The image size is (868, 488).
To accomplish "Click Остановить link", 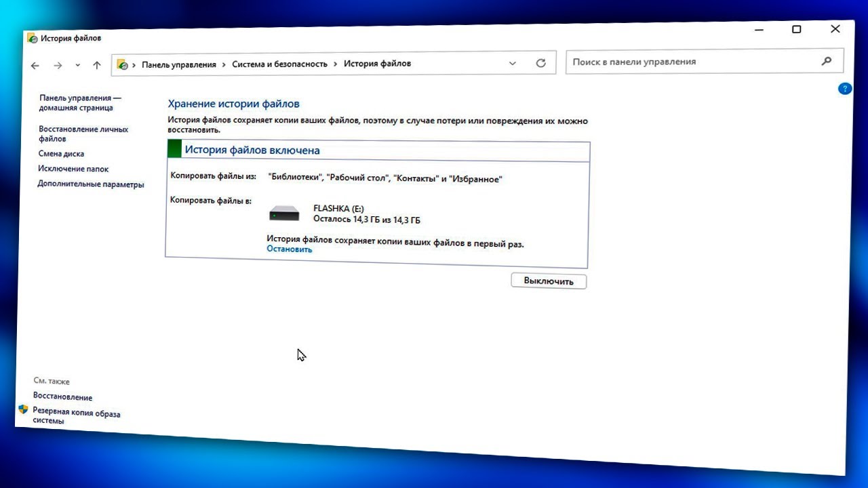I will tap(290, 249).
